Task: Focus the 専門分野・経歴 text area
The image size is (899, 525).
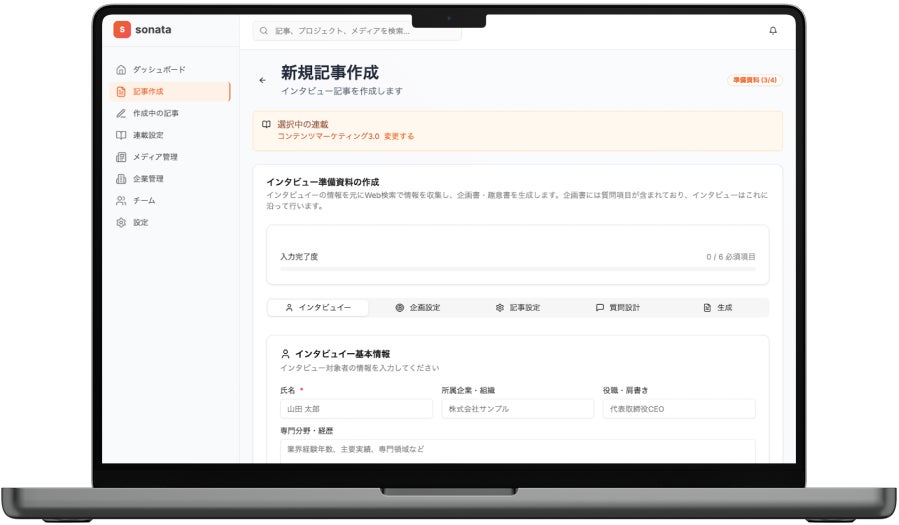Action: point(518,451)
